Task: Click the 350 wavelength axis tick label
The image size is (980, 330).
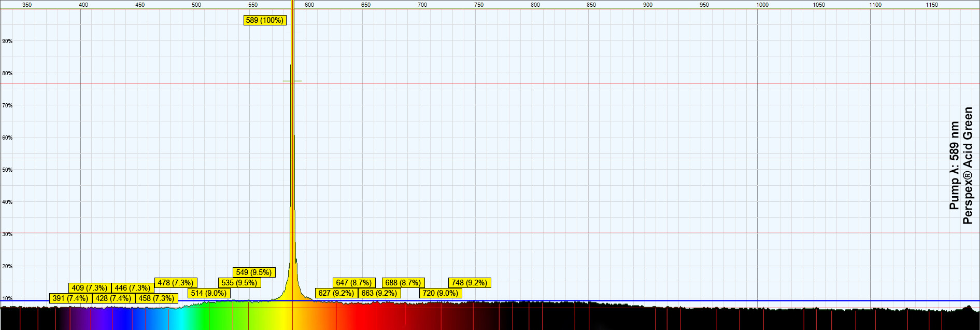Action: [x=27, y=5]
